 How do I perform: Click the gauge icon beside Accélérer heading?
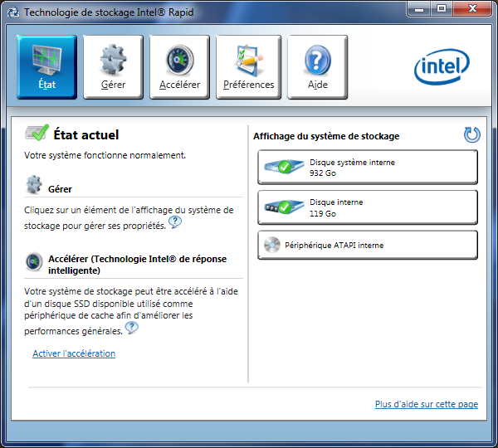[34, 261]
